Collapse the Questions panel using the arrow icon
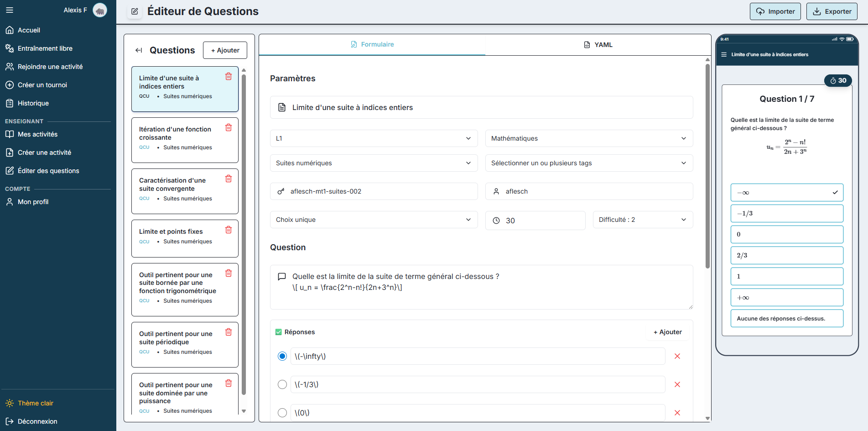This screenshot has width=868, height=431. coord(139,50)
